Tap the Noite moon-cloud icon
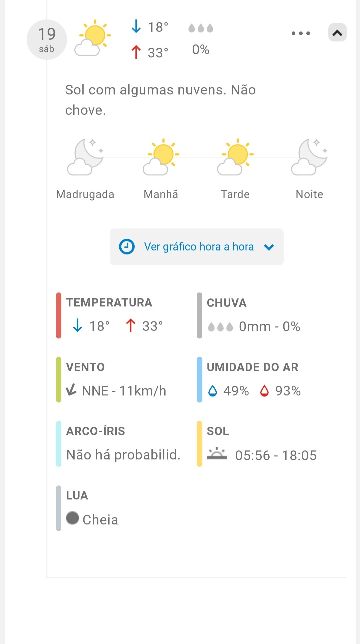 tap(309, 157)
